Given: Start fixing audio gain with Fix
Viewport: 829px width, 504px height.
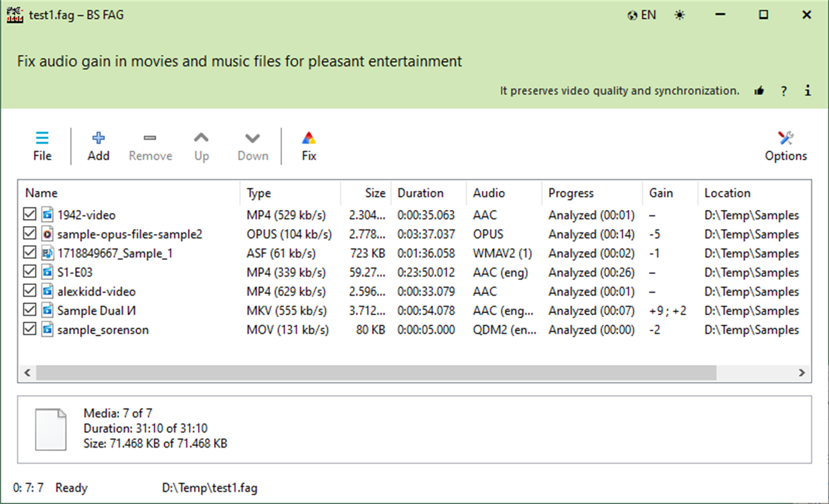Looking at the screenshot, I should pos(308,145).
